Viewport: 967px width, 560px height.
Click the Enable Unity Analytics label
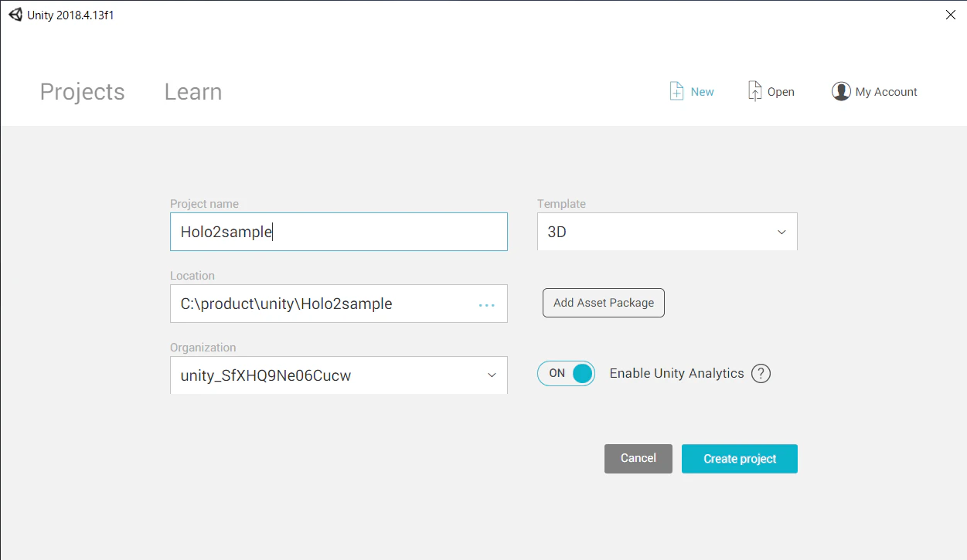[677, 374]
